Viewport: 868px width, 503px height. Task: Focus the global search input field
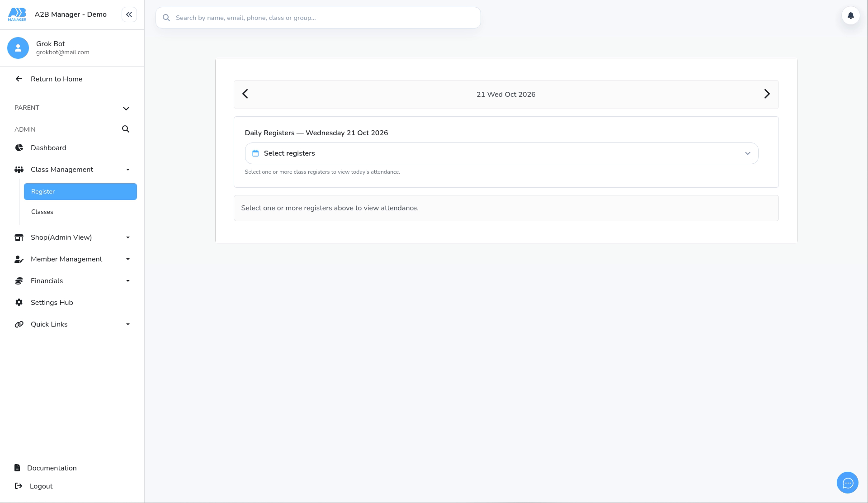(318, 18)
